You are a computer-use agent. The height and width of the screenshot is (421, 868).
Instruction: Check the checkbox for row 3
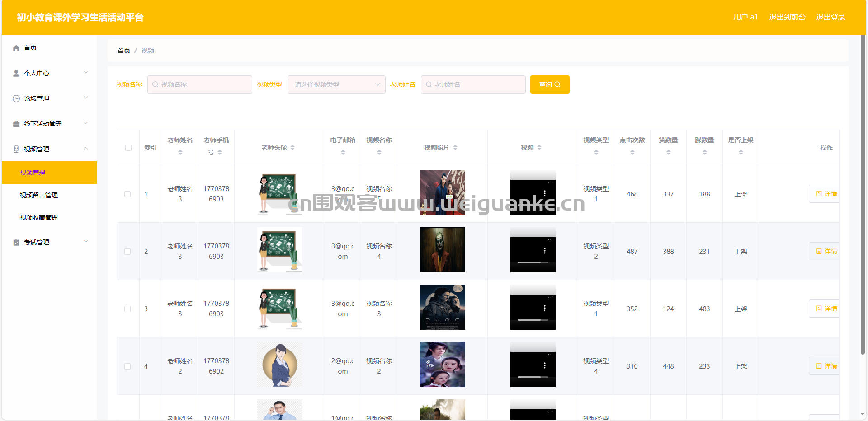coord(127,309)
